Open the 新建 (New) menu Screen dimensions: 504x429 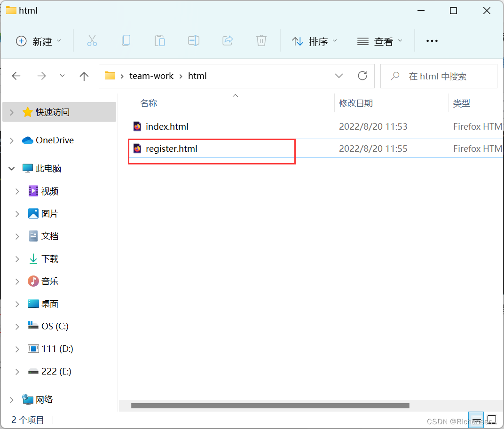pyautogui.click(x=39, y=41)
